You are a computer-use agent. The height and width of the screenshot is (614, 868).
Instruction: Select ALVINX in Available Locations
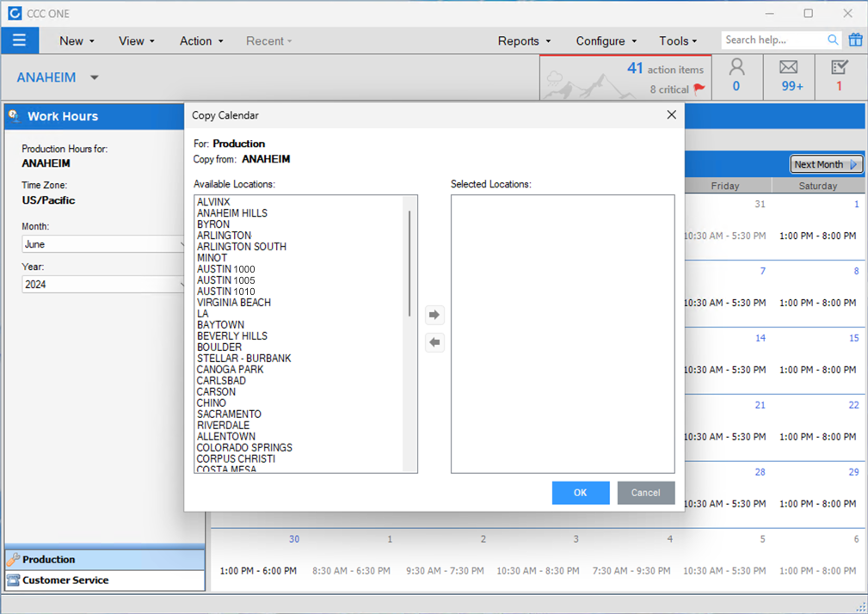[x=213, y=202]
